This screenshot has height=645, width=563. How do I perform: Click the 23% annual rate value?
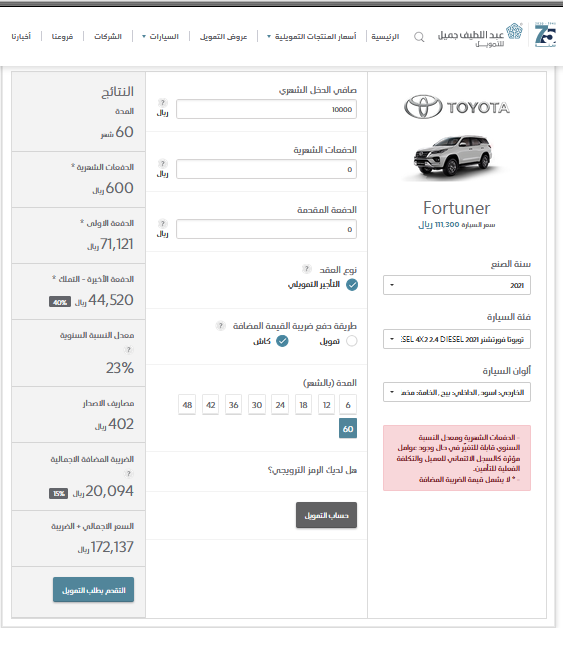tap(120, 368)
